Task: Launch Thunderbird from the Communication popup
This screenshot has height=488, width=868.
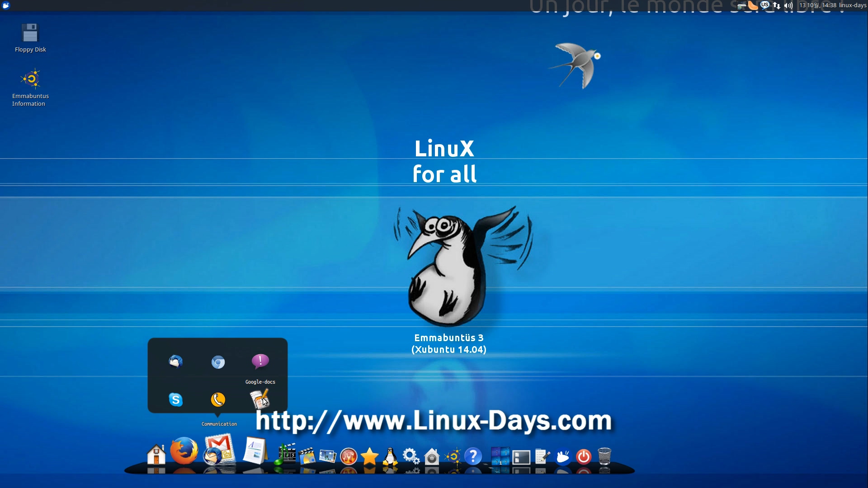Action: coord(176,361)
